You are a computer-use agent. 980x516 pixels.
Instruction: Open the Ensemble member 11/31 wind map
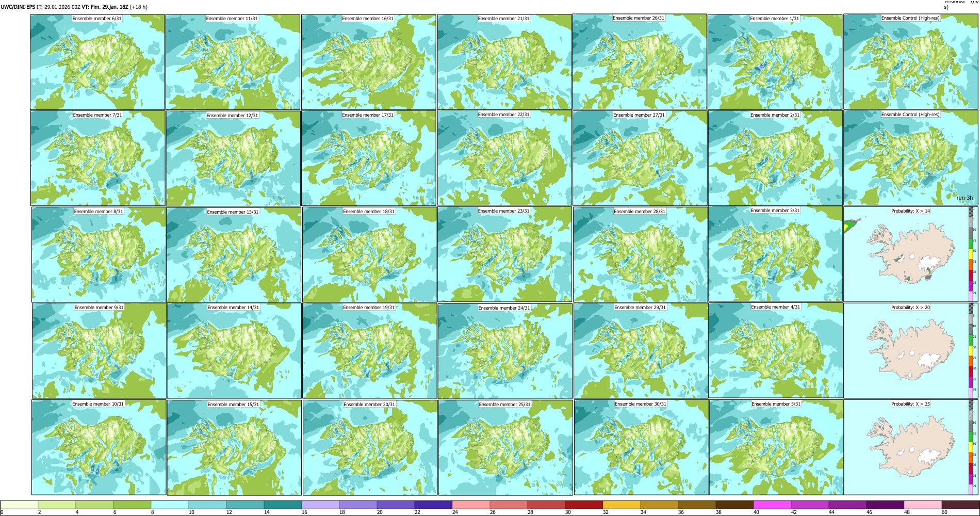tap(233, 62)
